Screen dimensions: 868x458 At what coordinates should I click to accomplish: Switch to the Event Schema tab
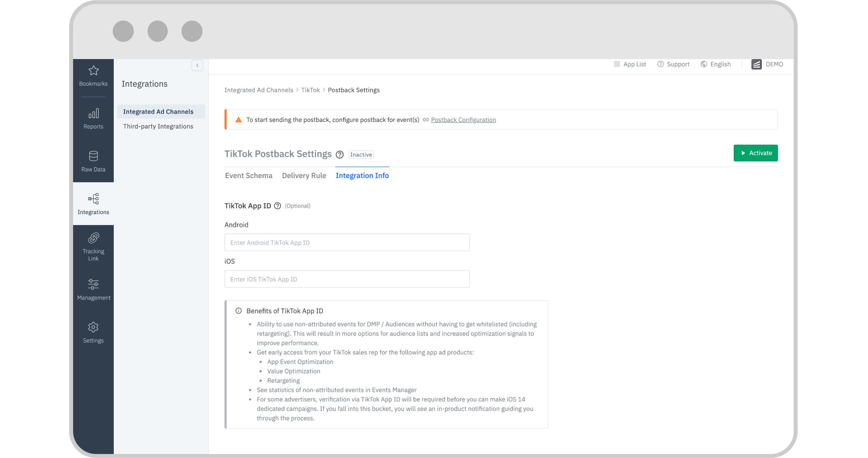point(248,176)
